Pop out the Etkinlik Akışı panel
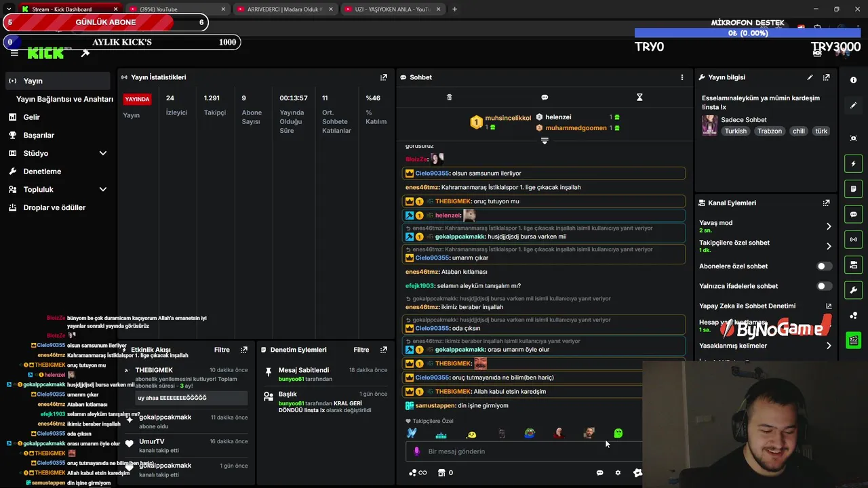Screen dimensions: 868x488 tap(244, 350)
